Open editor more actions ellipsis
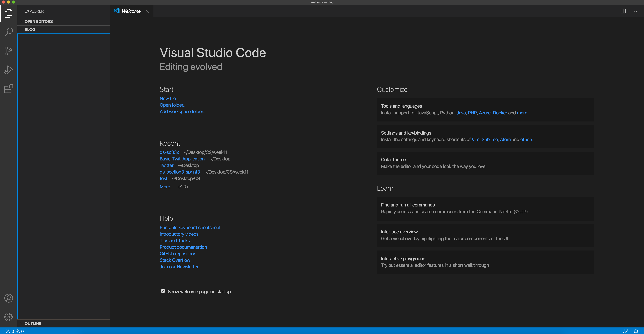Image resolution: width=644 pixels, height=334 pixels. [634, 11]
